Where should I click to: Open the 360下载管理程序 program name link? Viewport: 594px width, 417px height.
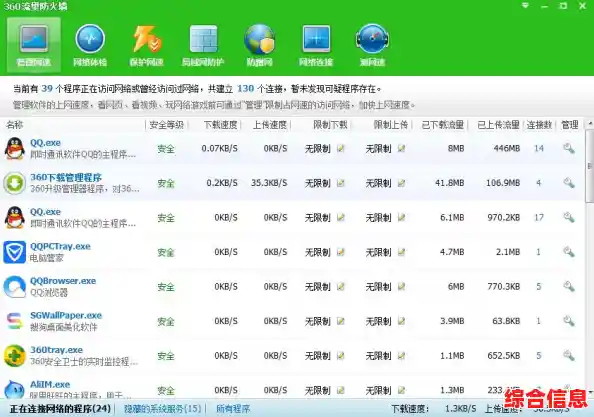[66, 177]
